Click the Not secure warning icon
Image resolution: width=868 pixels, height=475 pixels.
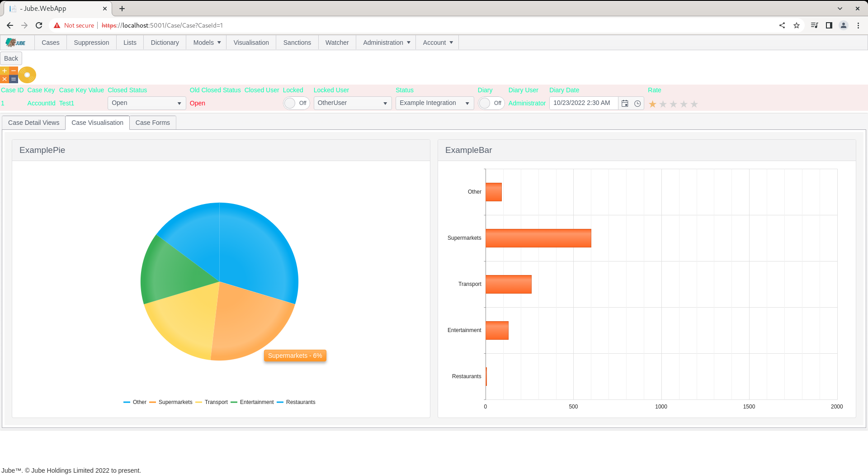(x=57, y=25)
